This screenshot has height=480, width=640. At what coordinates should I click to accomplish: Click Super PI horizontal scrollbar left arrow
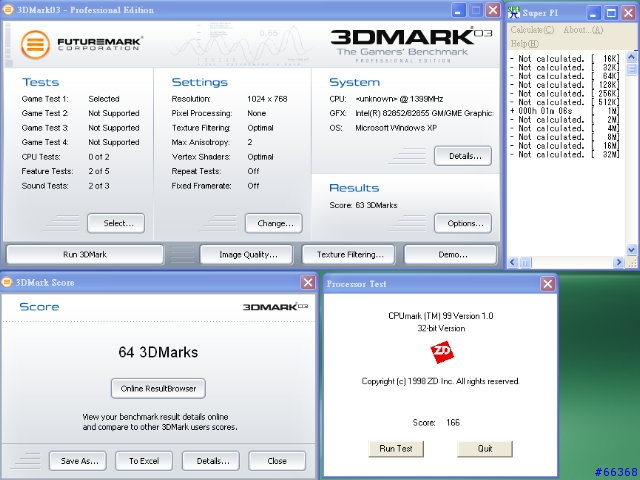(513, 262)
